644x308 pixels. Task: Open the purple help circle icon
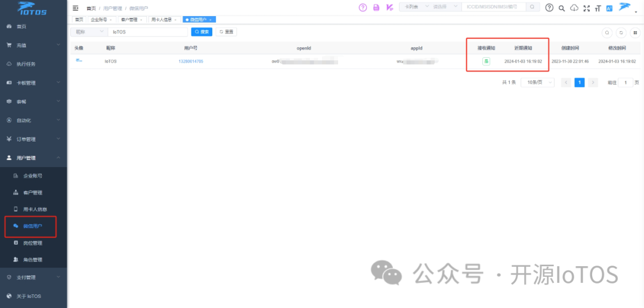363,7
